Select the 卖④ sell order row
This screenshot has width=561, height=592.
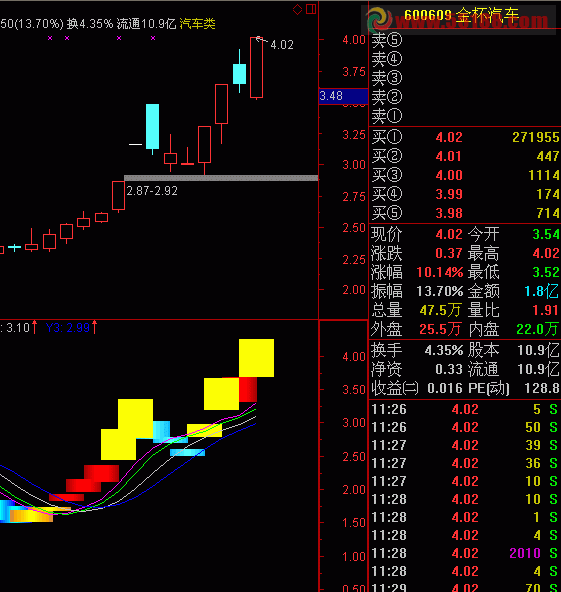465,59
